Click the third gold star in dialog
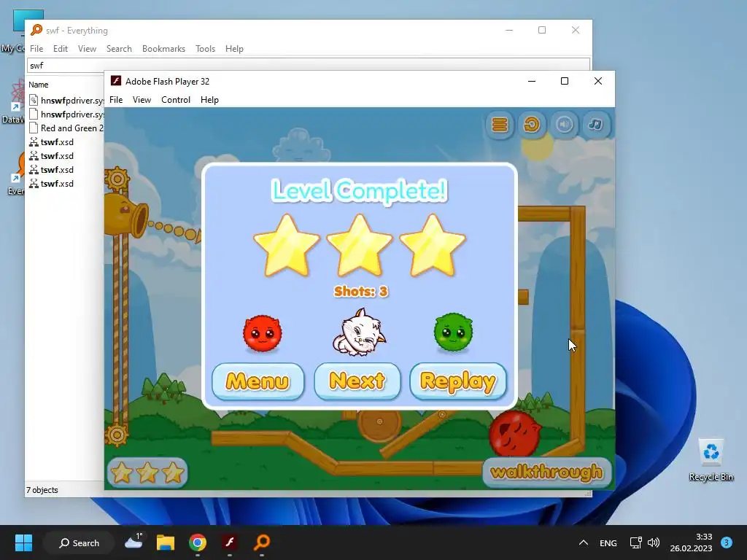This screenshot has width=747, height=560. click(x=433, y=246)
